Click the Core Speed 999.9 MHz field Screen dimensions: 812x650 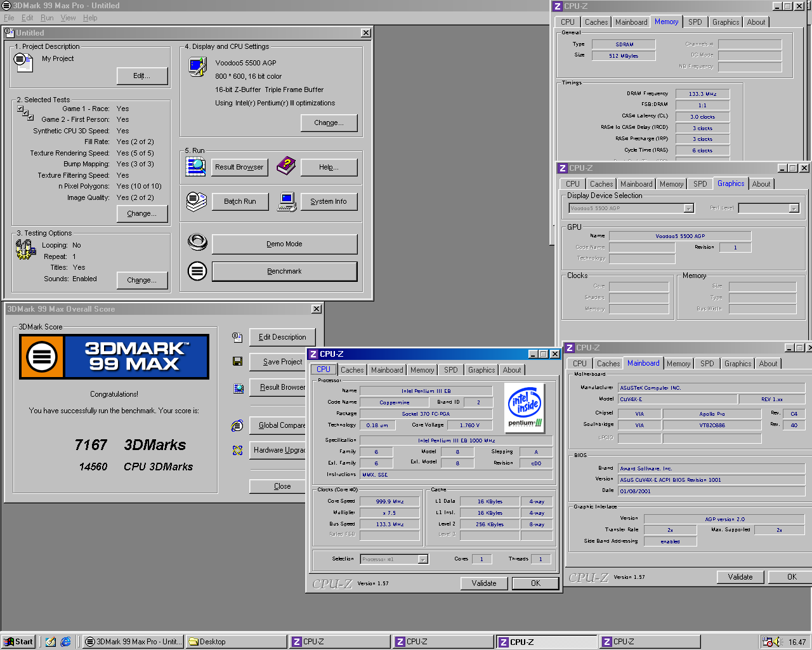[x=390, y=501]
